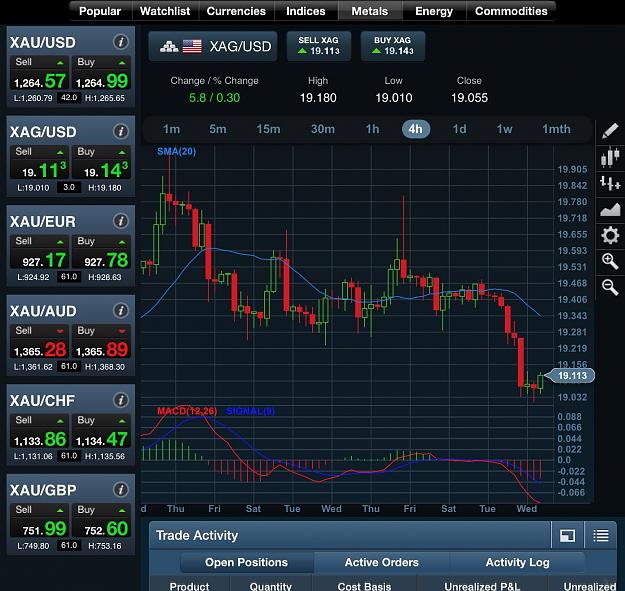Click the Quantity column header

click(x=271, y=586)
